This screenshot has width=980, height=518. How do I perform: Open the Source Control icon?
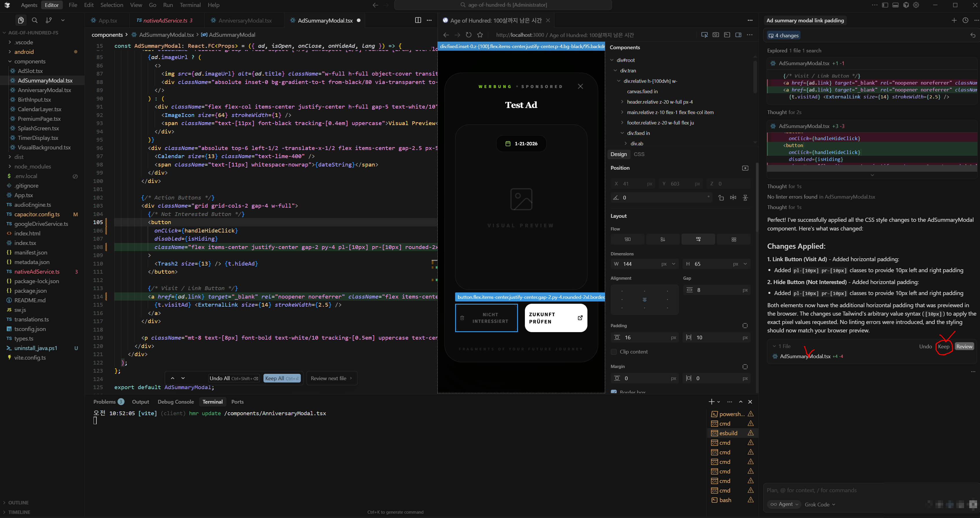49,20
